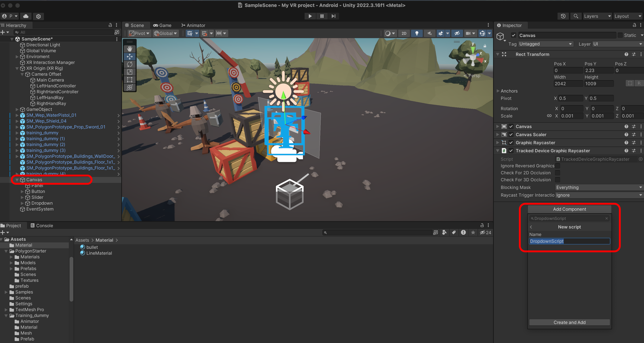Open the undo history icon
644x343 pixels.
[563, 16]
